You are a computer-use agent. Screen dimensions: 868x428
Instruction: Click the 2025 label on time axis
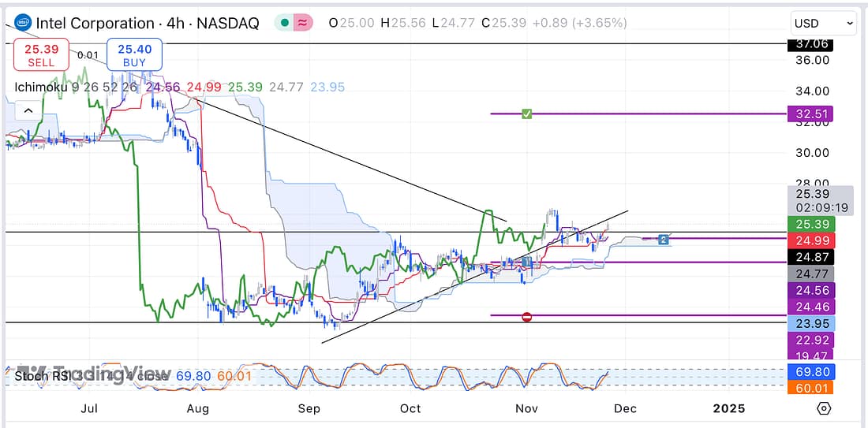coord(728,408)
